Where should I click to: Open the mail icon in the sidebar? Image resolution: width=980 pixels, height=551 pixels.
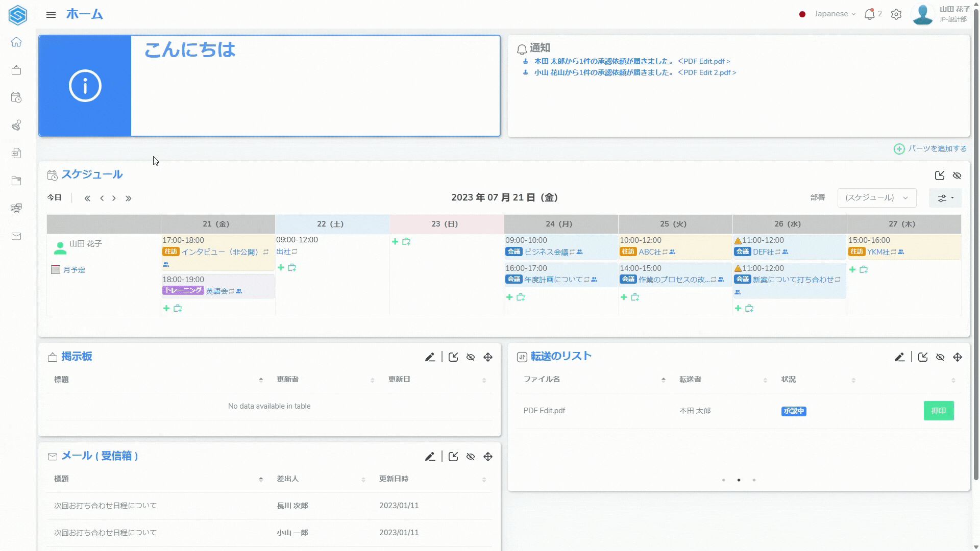click(x=16, y=236)
